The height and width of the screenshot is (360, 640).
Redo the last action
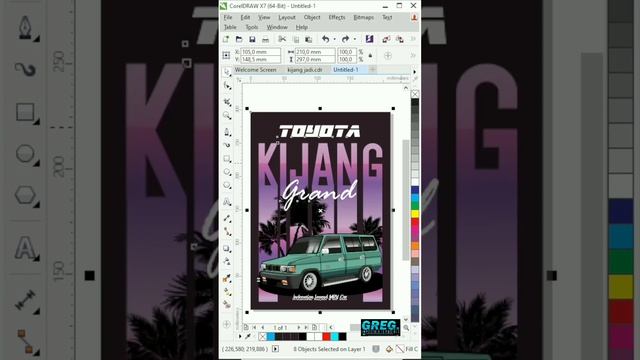coord(345,39)
